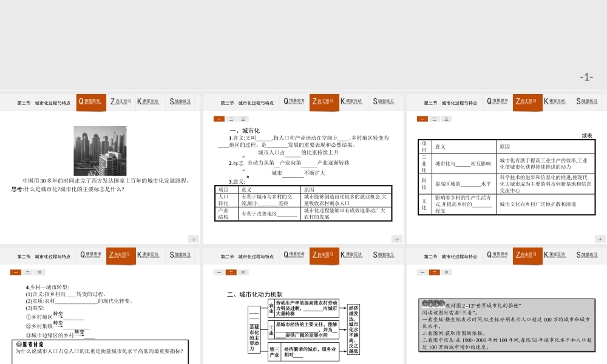The image size is (607, 364).
Task: Select the Q情境思考 icon on the first slide
Action: pyautogui.click(x=90, y=103)
